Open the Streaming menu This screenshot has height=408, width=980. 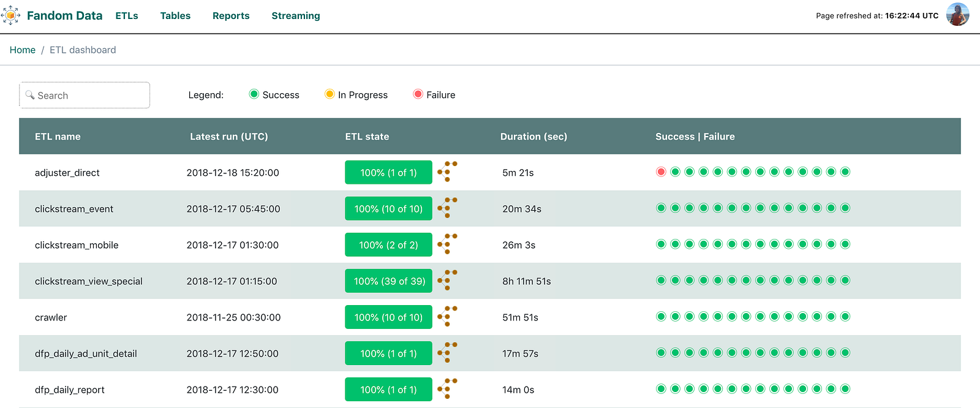296,16
